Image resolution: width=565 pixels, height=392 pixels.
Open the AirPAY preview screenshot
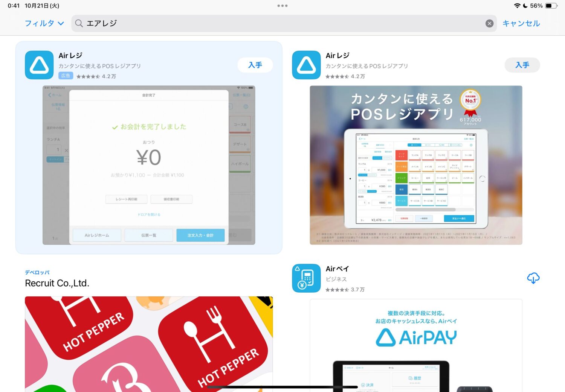tap(416, 344)
